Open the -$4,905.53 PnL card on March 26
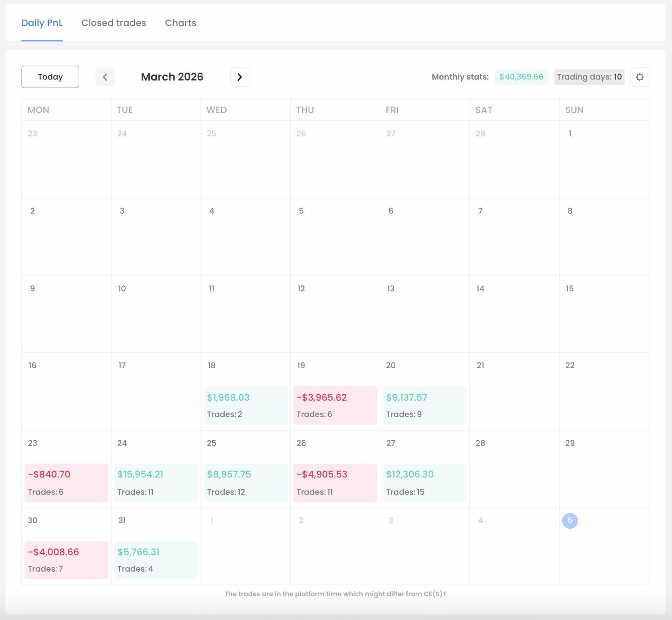The height and width of the screenshot is (620, 672). (335, 483)
